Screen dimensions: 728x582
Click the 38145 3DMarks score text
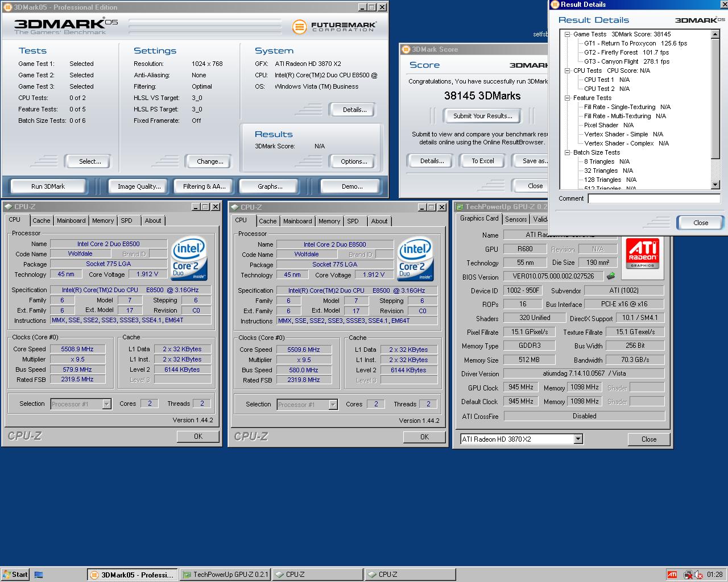482,96
